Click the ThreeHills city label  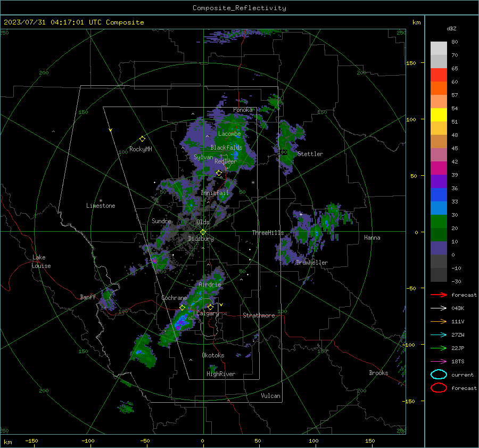pyautogui.click(x=268, y=233)
